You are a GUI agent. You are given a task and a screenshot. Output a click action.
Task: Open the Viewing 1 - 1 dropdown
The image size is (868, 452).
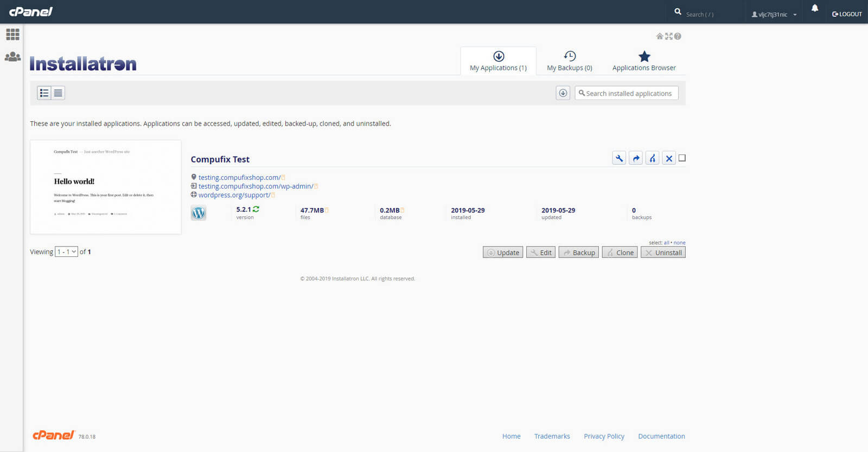pos(66,252)
